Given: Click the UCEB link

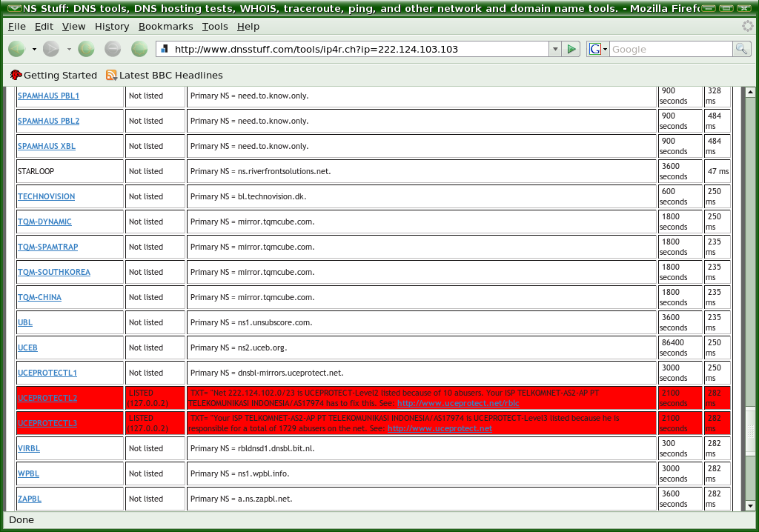Looking at the screenshot, I should coord(27,348).
